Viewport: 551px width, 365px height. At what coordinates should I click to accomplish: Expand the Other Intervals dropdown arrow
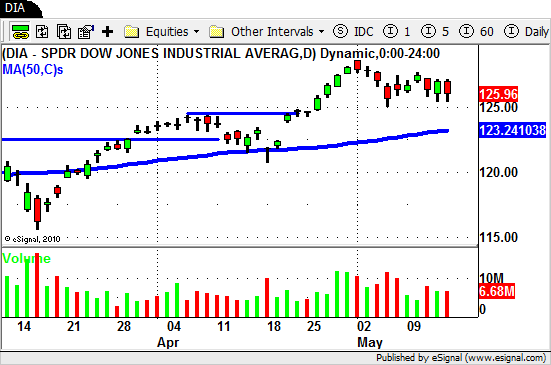click(321, 32)
